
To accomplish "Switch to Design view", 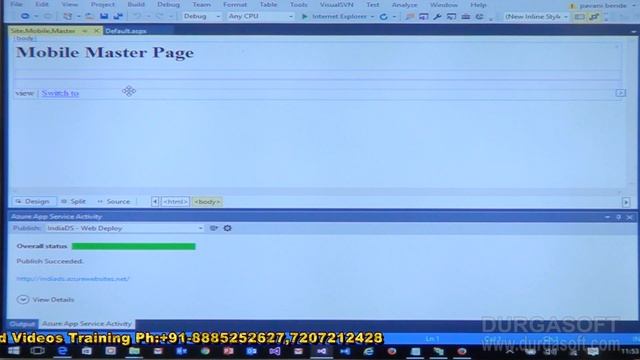I will click(x=33, y=202).
